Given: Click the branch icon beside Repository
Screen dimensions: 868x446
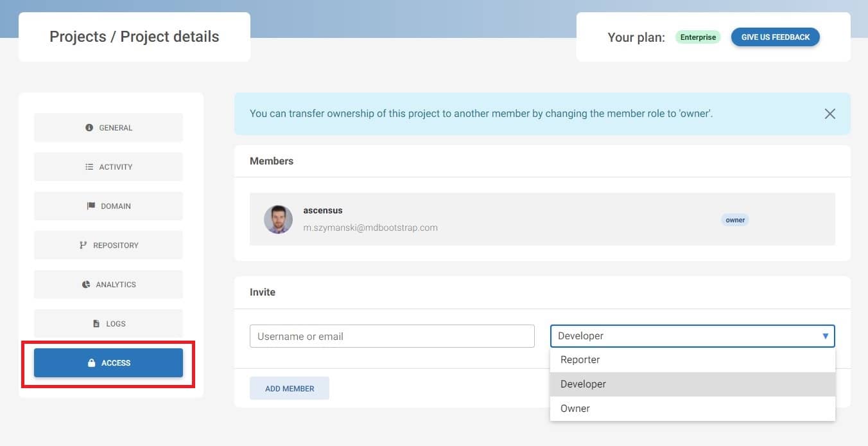Looking at the screenshot, I should coord(83,245).
